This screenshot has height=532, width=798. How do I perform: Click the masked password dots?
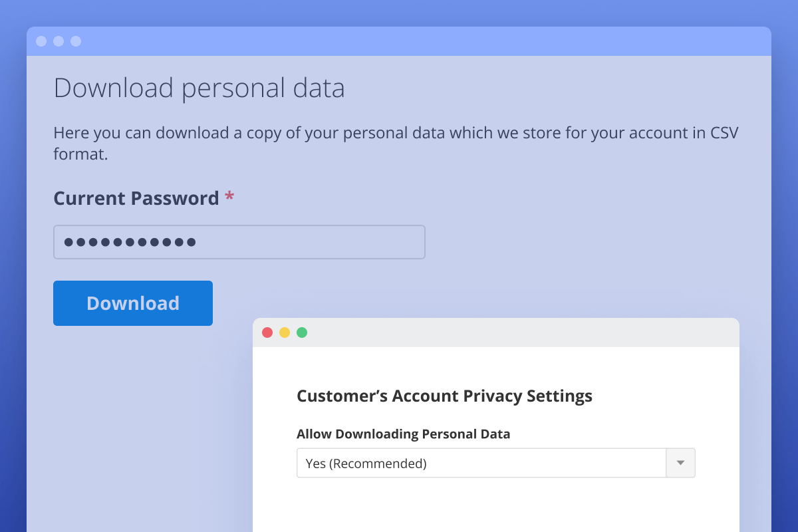(130, 242)
